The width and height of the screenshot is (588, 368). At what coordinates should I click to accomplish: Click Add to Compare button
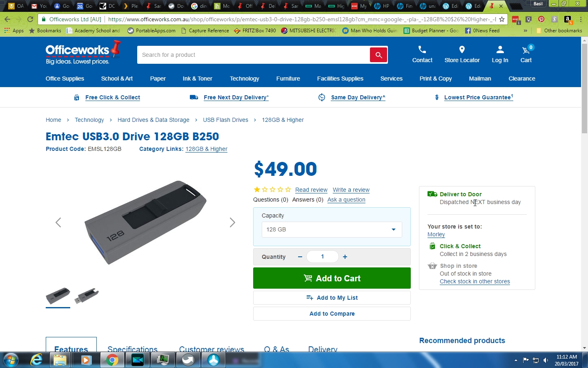coord(332,314)
